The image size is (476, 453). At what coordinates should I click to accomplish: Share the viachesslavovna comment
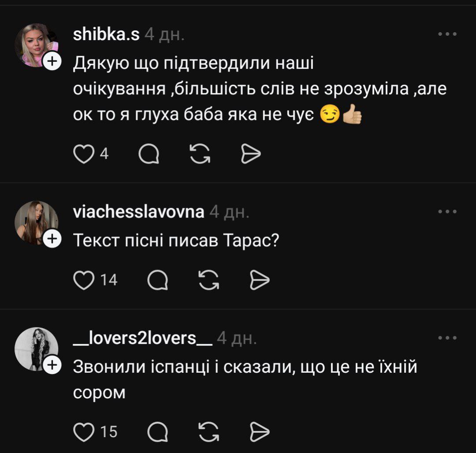pyautogui.click(x=260, y=280)
